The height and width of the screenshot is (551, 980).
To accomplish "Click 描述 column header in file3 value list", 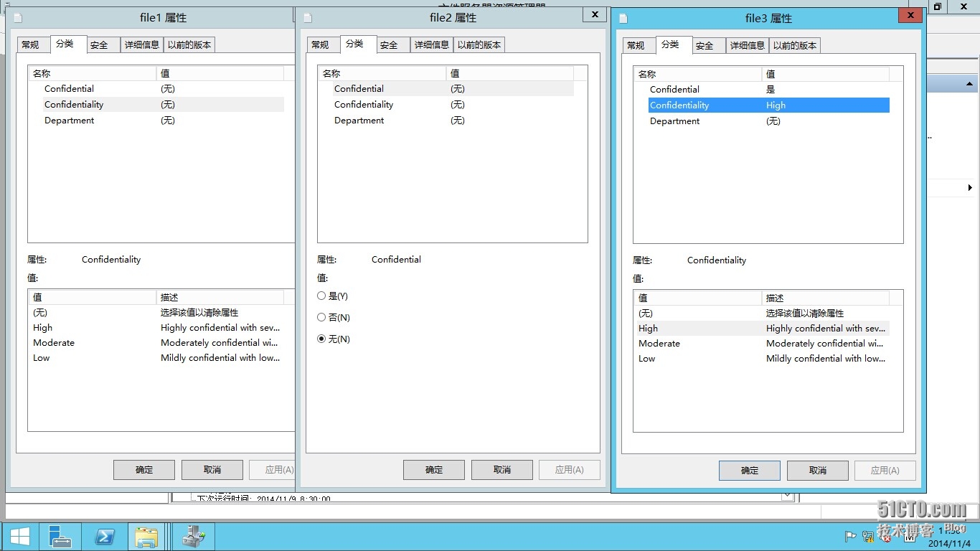I will point(825,298).
